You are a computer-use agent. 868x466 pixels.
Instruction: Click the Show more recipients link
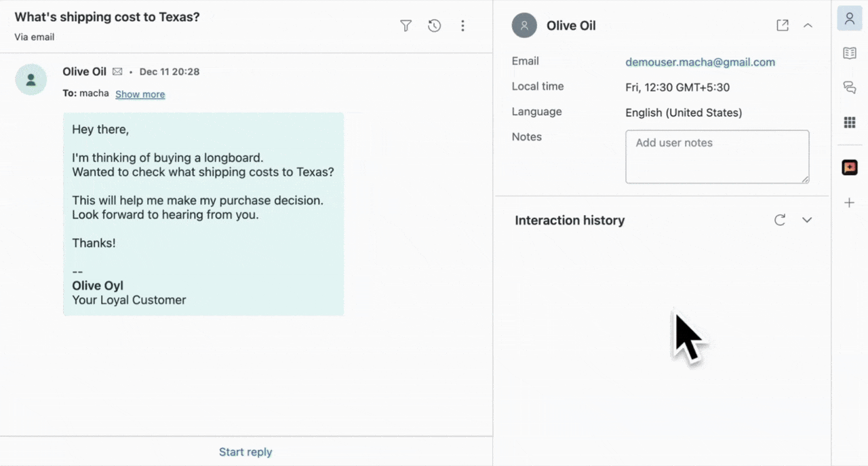pyautogui.click(x=140, y=94)
